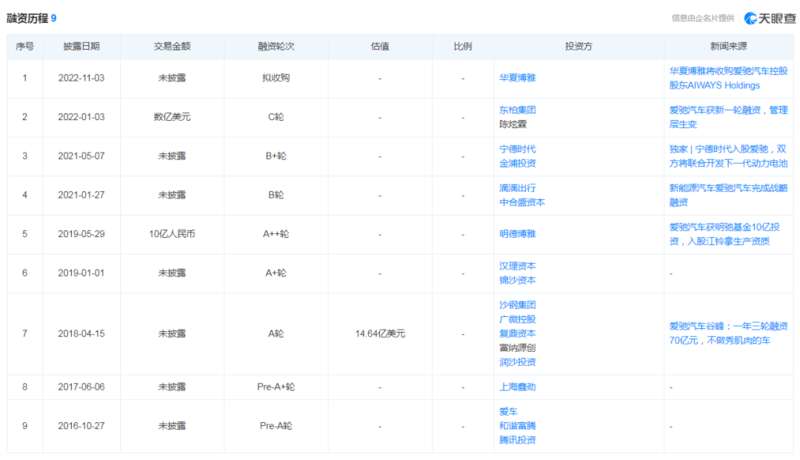The image size is (800, 460).
Task: Click the A++轮 round cell
Action: (x=276, y=234)
